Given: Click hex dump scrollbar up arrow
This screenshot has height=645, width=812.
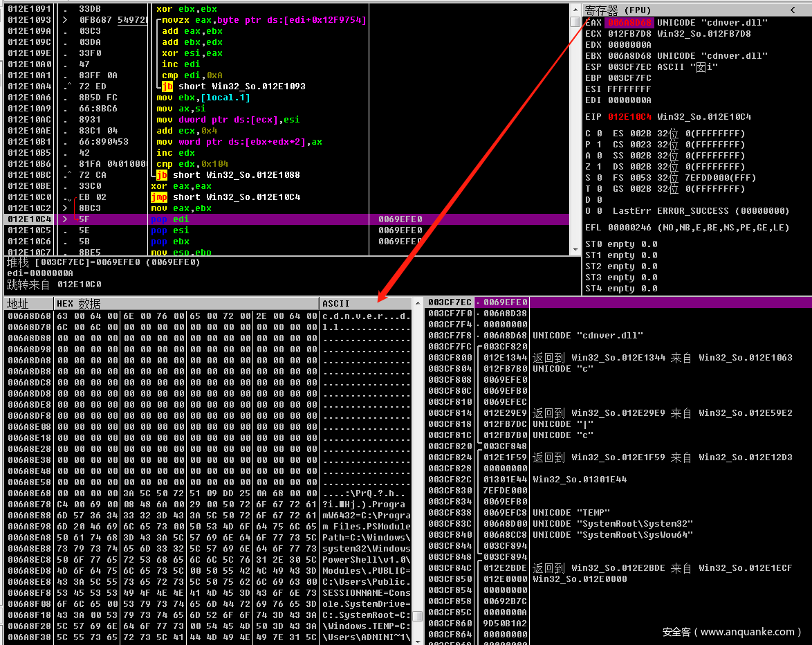Looking at the screenshot, I should [418, 303].
